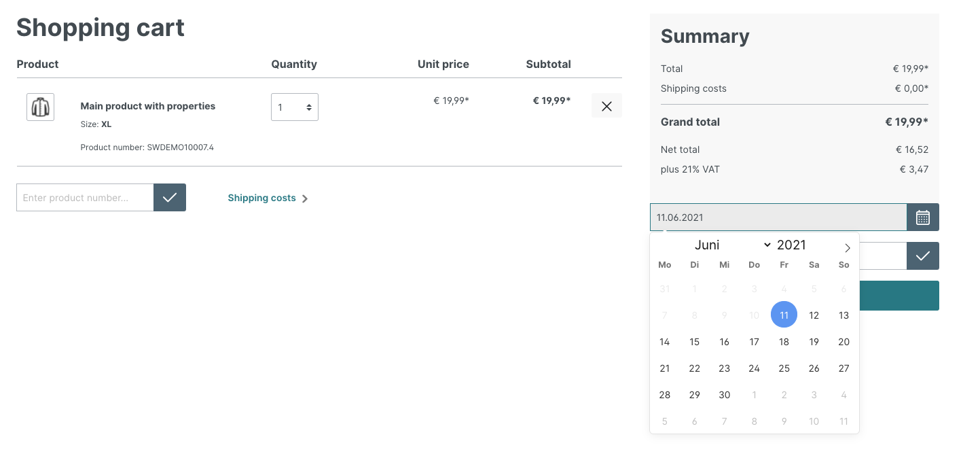Pick June 18 in the calendar

click(x=784, y=342)
